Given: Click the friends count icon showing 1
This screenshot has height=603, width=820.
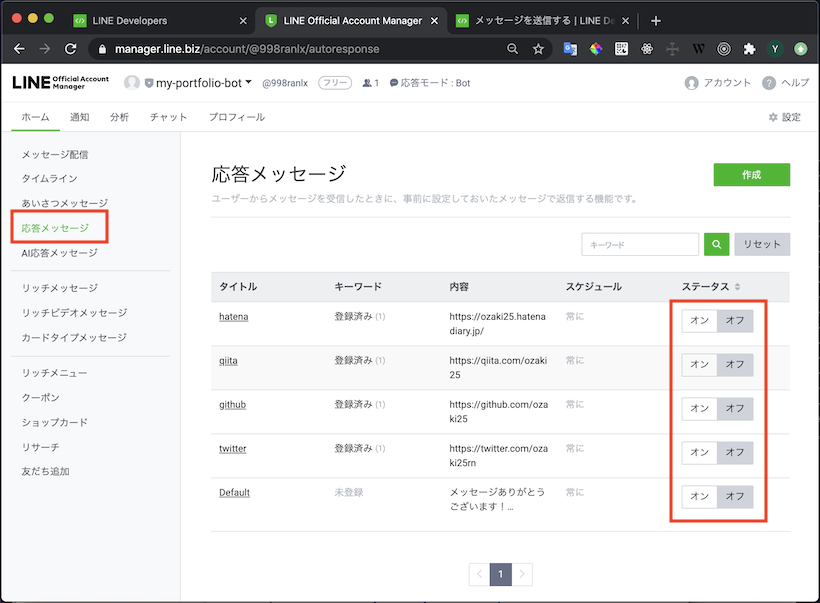Looking at the screenshot, I should (x=368, y=83).
